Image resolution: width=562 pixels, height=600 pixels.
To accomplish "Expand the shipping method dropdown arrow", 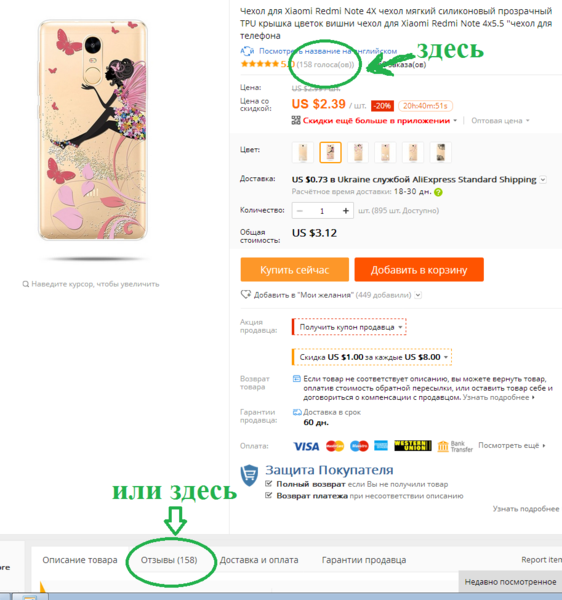I will [x=543, y=179].
